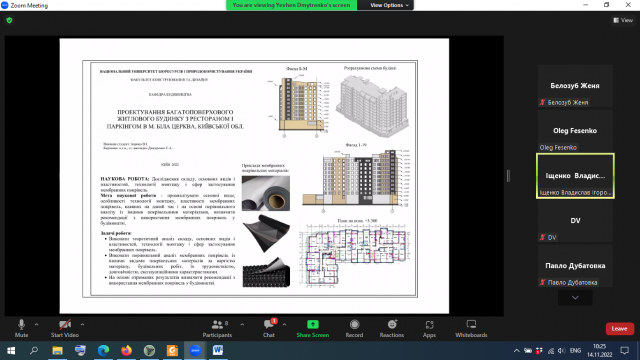640x360 pixels.
Task: Open the Reactions menu
Action: (392, 329)
